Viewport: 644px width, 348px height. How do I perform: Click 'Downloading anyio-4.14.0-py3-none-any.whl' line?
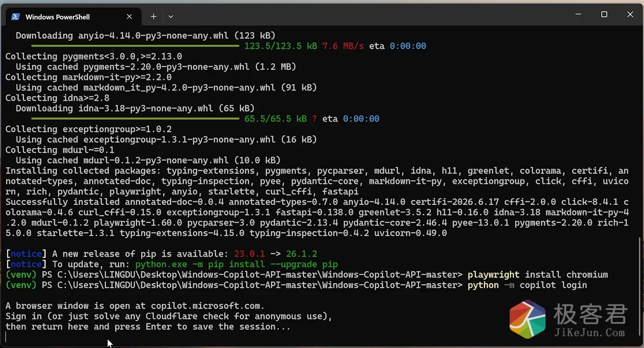pos(146,36)
